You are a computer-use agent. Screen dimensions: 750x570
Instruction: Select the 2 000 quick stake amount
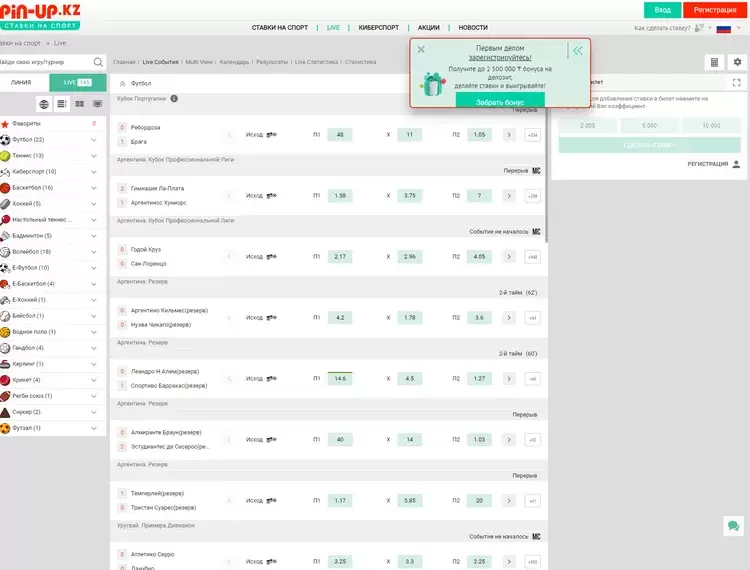tap(587, 126)
